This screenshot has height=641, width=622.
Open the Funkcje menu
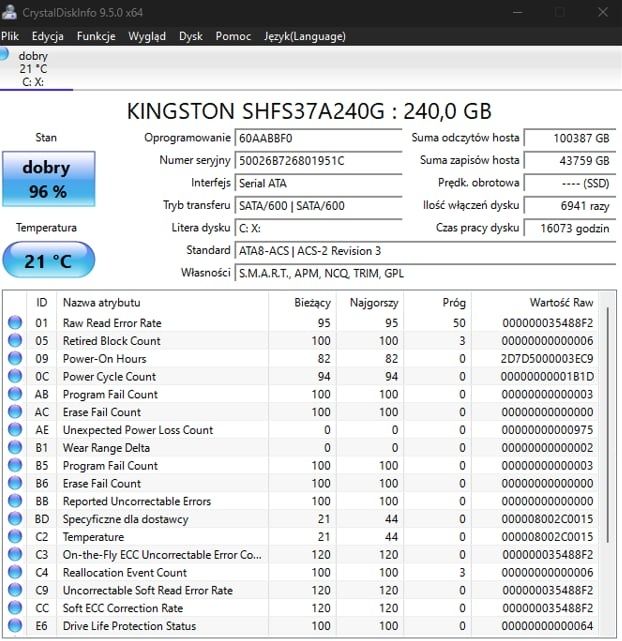[96, 36]
